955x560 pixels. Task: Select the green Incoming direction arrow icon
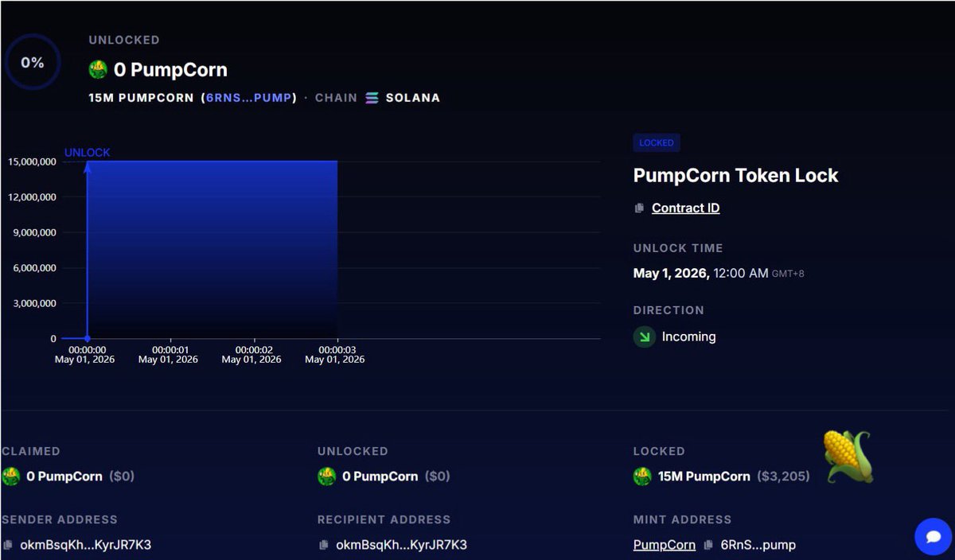click(x=643, y=336)
